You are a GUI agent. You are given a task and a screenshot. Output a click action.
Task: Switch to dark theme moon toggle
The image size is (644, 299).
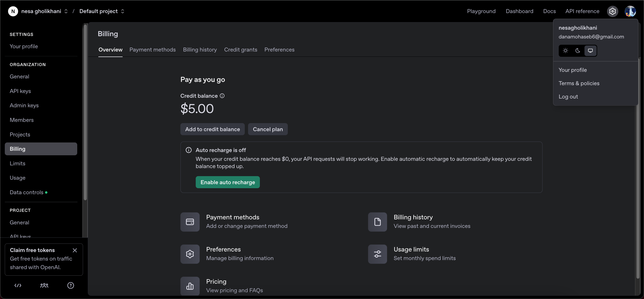(x=578, y=51)
